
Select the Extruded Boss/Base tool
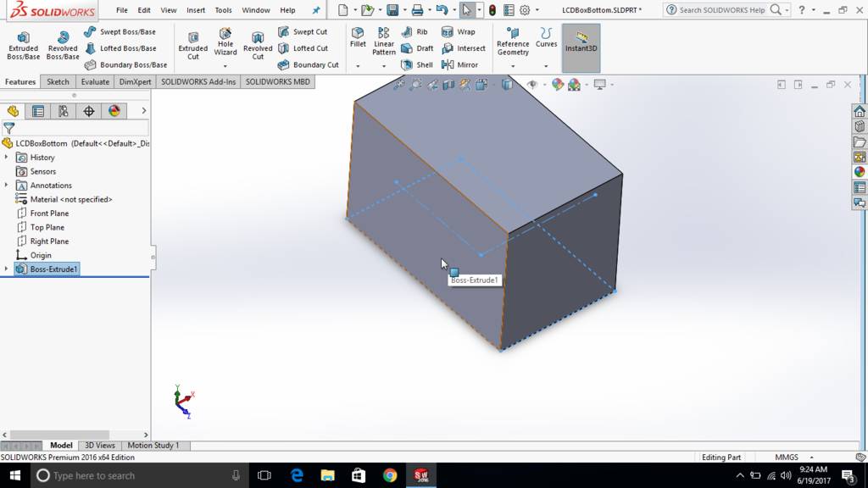click(x=23, y=46)
